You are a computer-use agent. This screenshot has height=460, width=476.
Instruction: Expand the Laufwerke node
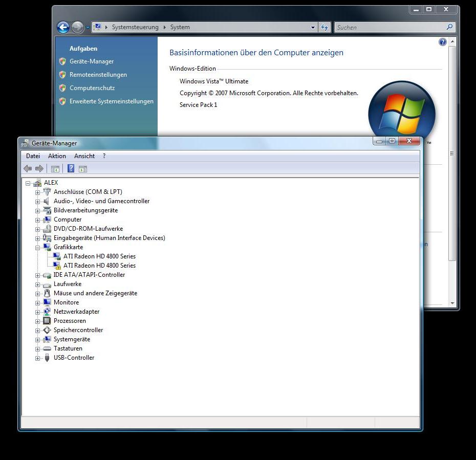pos(38,284)
